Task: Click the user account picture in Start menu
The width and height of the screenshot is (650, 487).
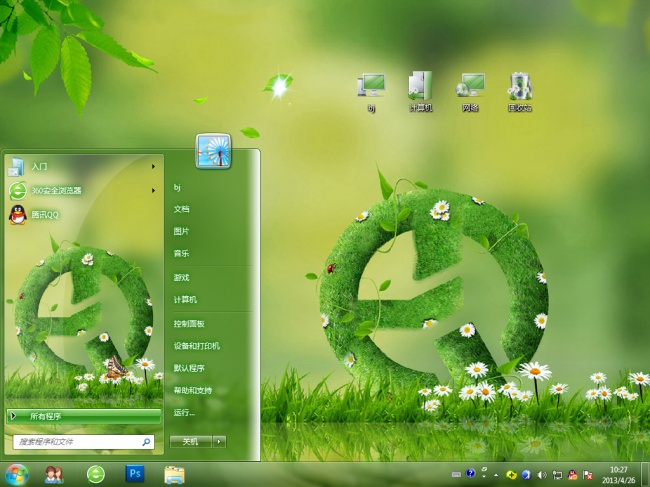Action: pyautogui.click(x=213, y=152)
